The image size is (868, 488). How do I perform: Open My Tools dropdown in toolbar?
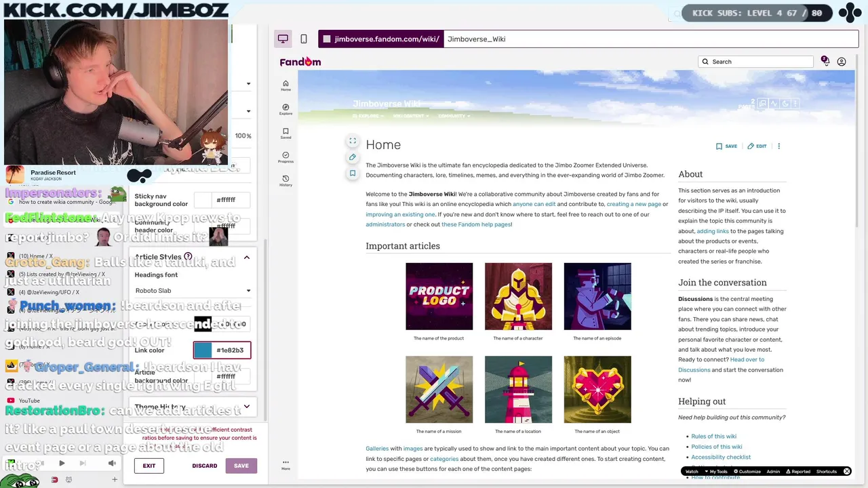(x=716, y=471)
